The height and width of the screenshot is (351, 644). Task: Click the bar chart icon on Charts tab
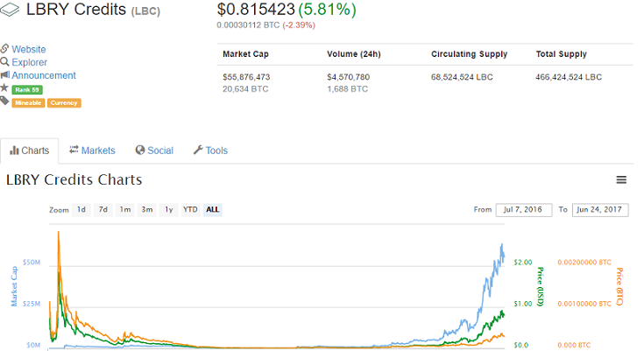pyautogui.click(x=14, y=151)
